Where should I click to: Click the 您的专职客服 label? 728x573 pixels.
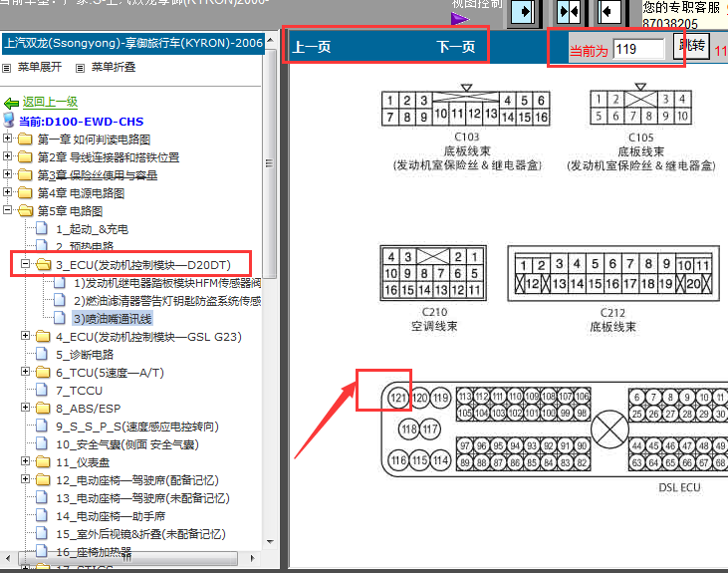pos(681,7)
